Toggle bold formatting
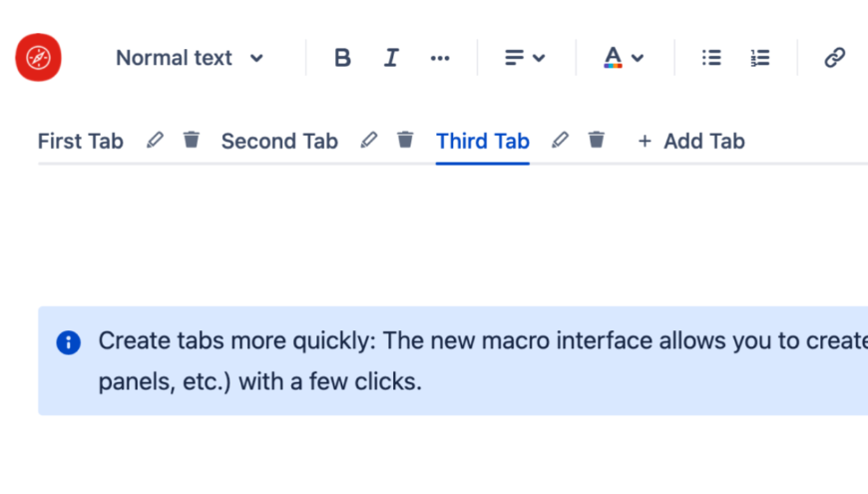Viewport: 868px width, 494px height. click(342, 58)
